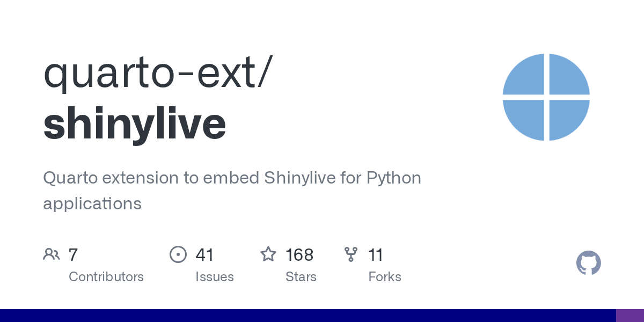Viewport: 644px width, 322px height.
Task: Click the Contributors people icon
Action: [52, 254]
